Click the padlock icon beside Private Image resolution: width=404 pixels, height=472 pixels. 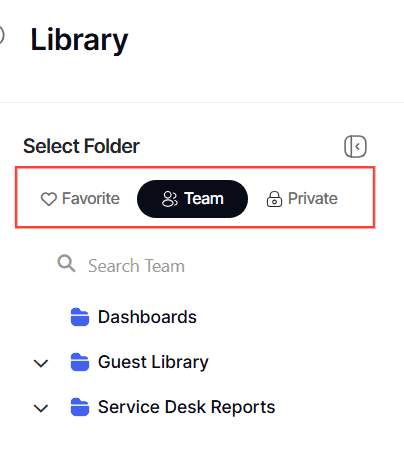point(274,199)
